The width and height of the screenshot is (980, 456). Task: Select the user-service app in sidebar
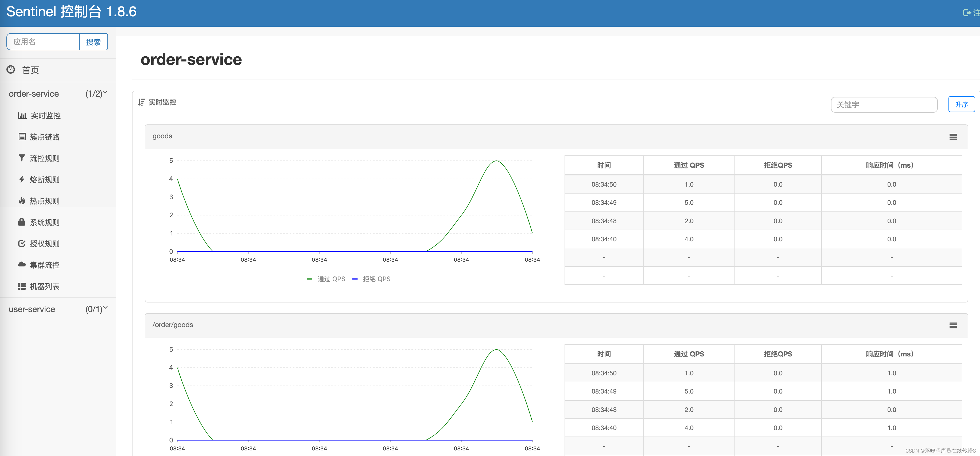coord(32,309)
